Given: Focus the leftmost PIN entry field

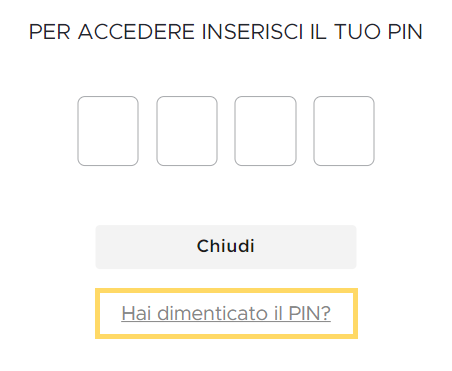Looking at the screenshot, I should [108, 131].
